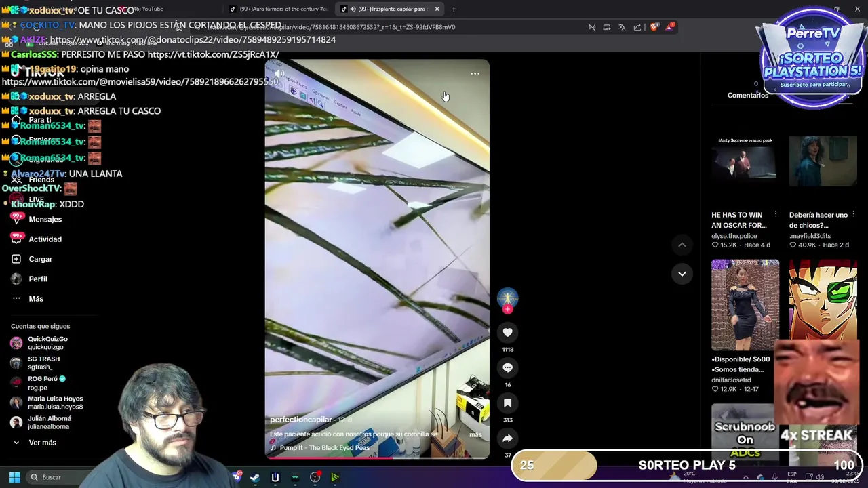Click the elyse.the.police username
The width and height of the screenshot is (868, 488).
point(734,236)
